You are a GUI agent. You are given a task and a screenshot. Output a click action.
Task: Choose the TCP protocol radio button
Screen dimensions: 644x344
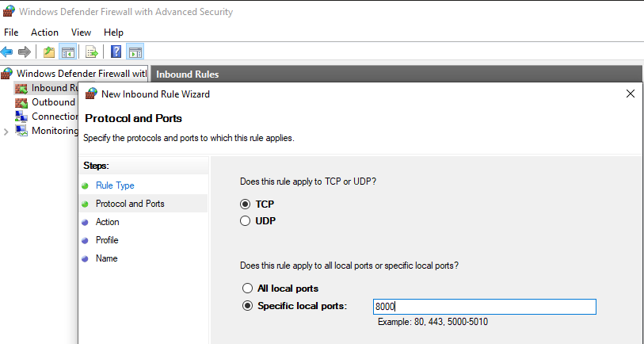coord(246,204)
